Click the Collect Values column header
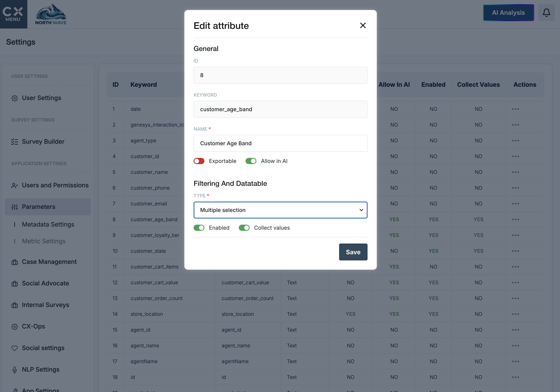This screenshot has height=392, width=560. [478, 85]
